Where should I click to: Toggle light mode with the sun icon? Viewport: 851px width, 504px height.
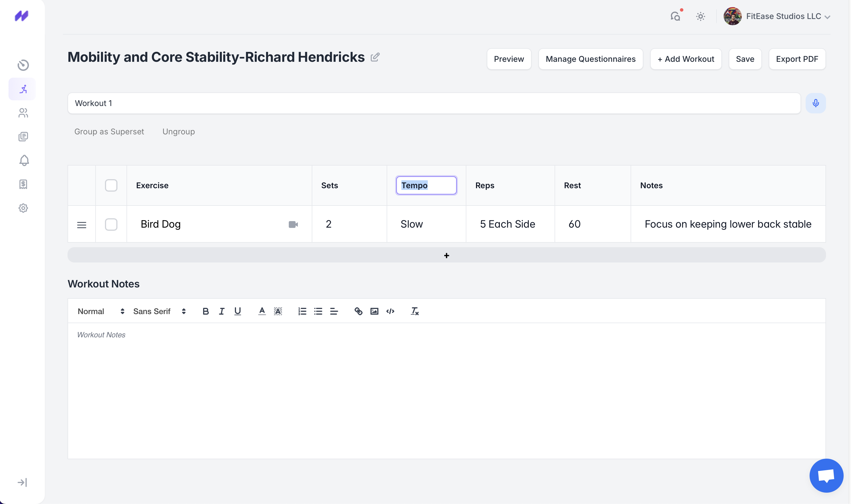click(x=700, y=16)
